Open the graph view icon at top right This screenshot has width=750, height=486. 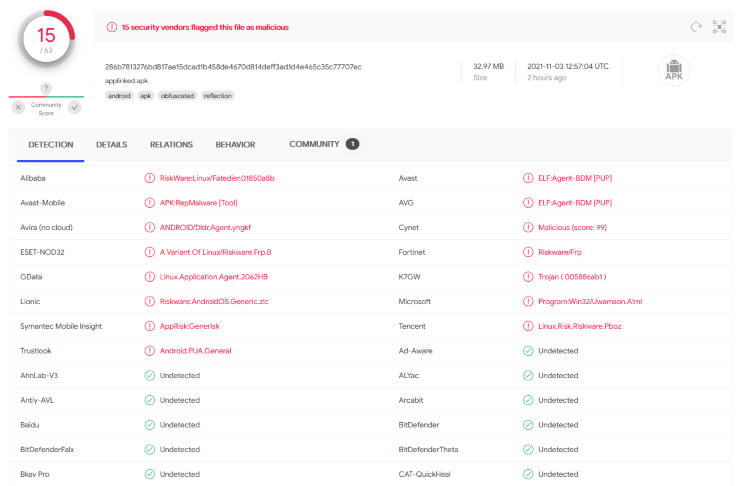(x=719, y=27)
